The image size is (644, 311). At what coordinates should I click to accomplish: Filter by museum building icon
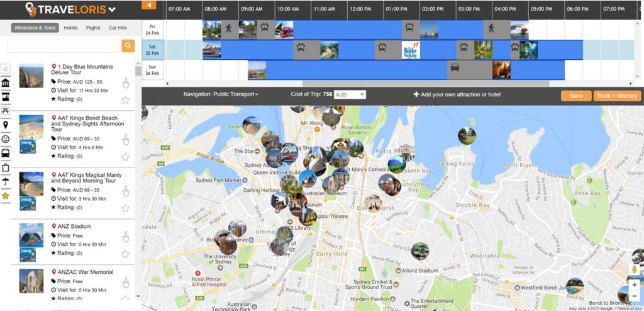(x=5, y=83)
